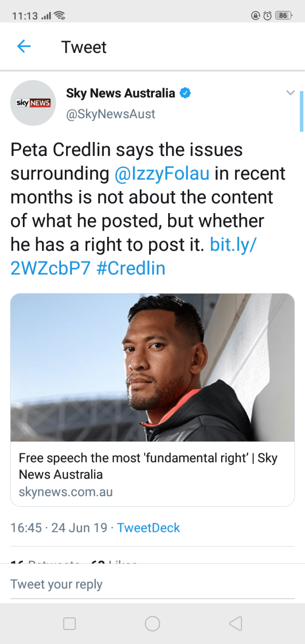Screen dimensions: 305x644
Task: Tap the 16:45 · 24 Jun 19 timestamp
Action: (x=59, y=528)
